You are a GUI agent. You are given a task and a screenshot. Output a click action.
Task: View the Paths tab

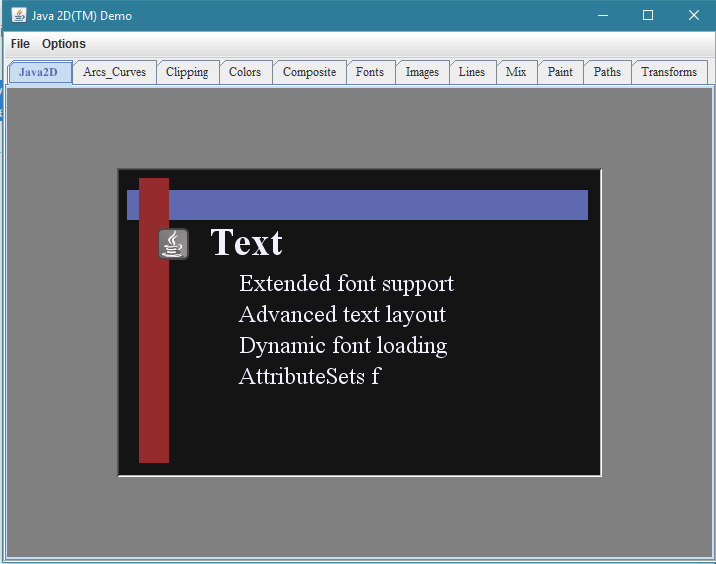[607, 72]
